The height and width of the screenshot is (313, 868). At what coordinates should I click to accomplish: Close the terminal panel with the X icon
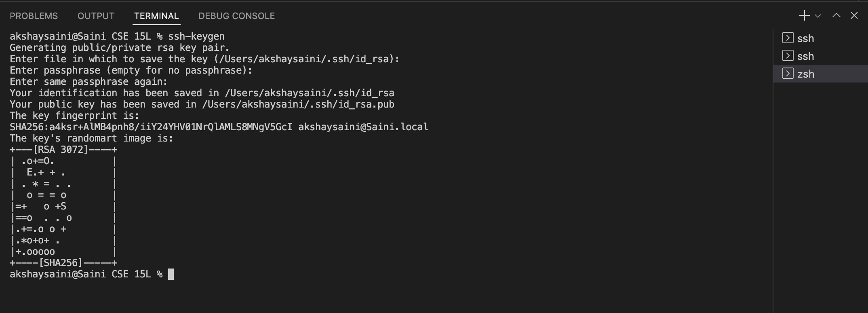click(x=854, y=16)
